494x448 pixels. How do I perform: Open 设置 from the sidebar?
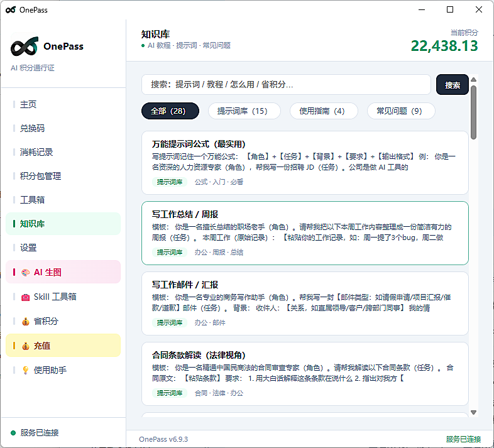63,248
